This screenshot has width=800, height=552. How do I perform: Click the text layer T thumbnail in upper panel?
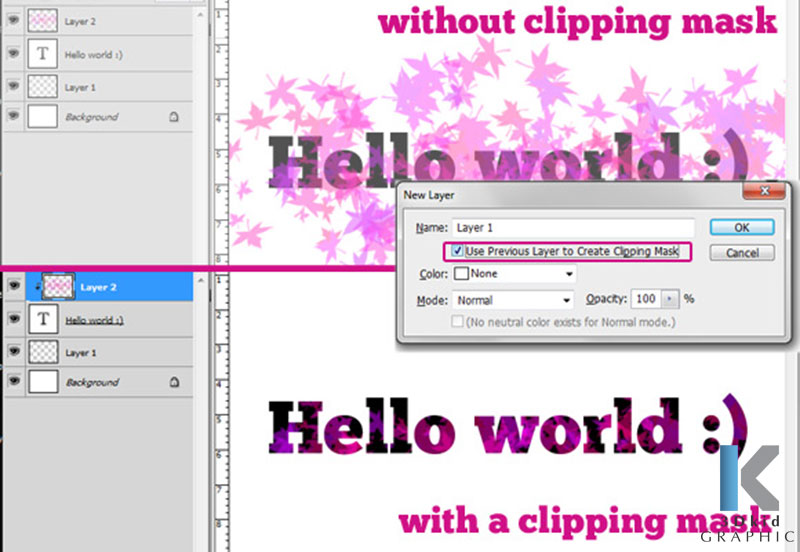(x=42, y=54)
